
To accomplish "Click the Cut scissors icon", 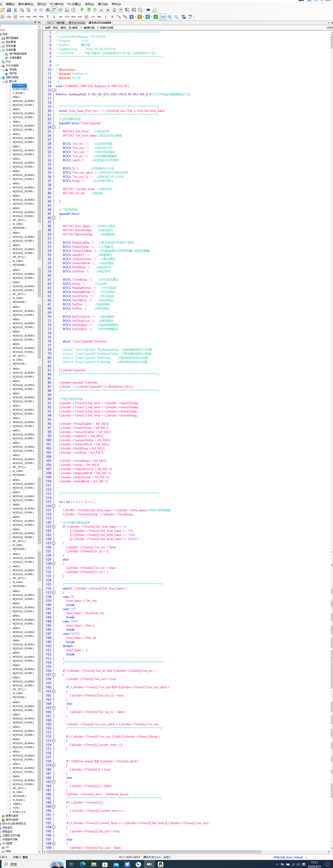I will pyautogui.click(x=15, y=10).
